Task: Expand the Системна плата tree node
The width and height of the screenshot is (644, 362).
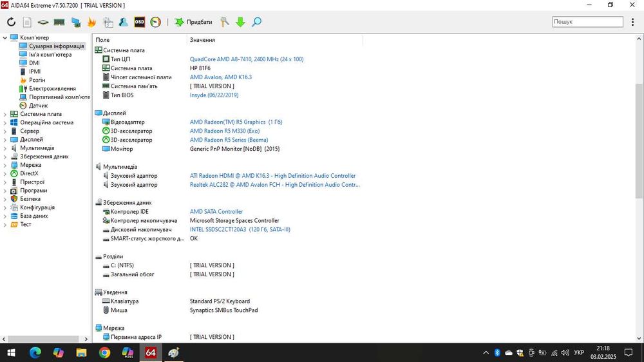Action: click(5, 114)
